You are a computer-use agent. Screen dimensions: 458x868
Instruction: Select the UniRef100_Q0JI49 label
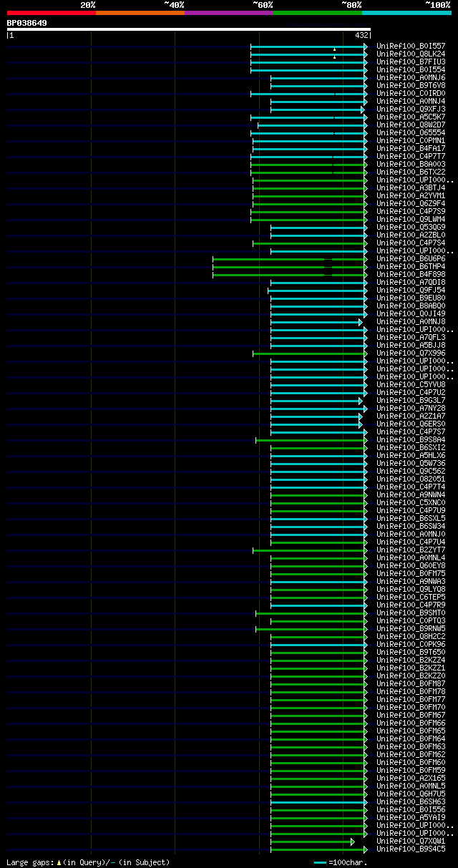[411, 313]
